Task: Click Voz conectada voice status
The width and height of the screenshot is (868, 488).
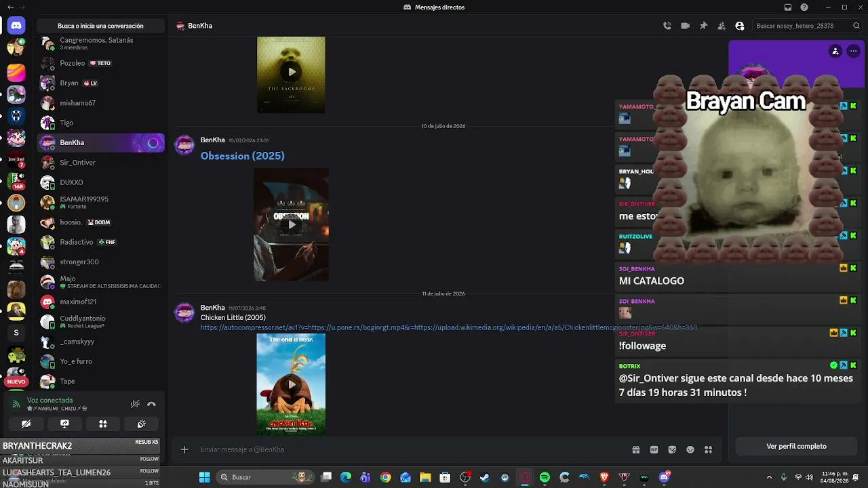Action: click(50, 401)
